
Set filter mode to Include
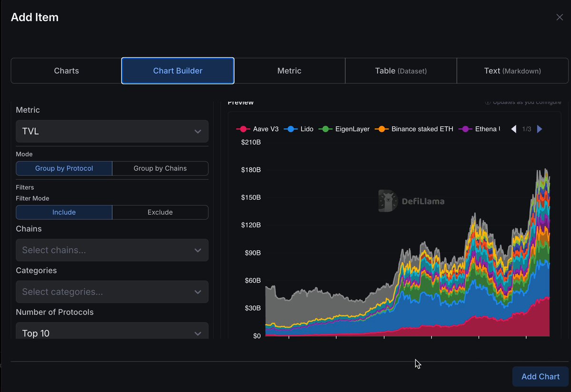[64, 212]
